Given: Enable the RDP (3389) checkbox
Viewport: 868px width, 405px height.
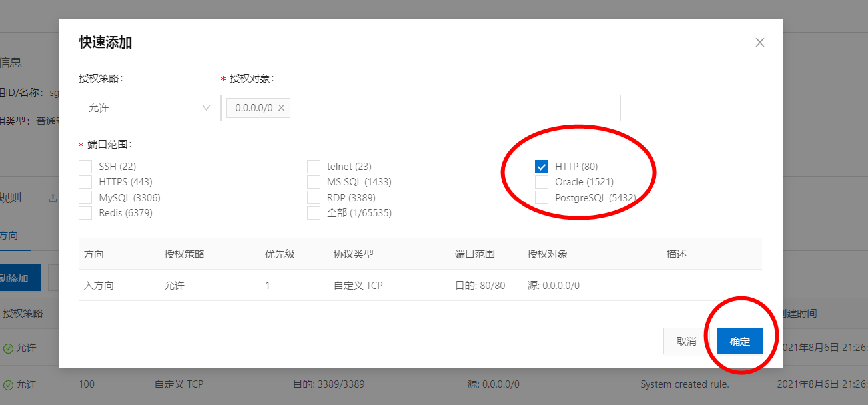Looking at the screenshot, I should click(x=314, y=198).
